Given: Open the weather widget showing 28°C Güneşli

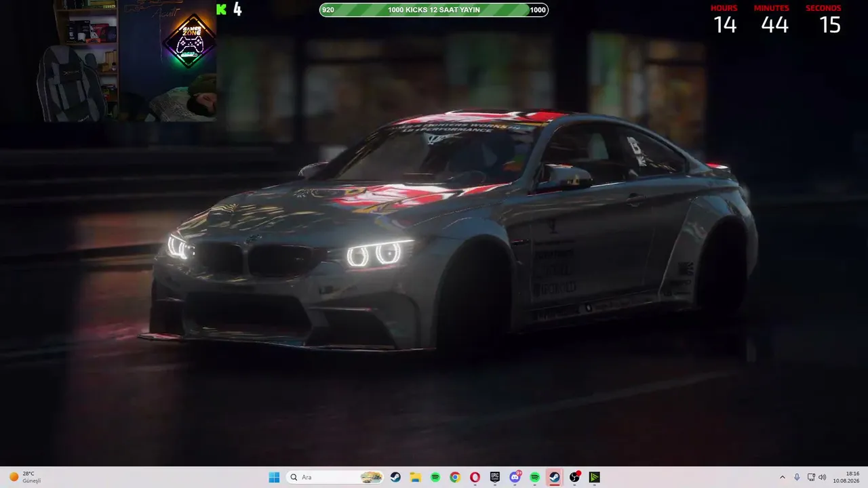Looking at the screenshot, I should pyautogui.click(x=24, y=477).
